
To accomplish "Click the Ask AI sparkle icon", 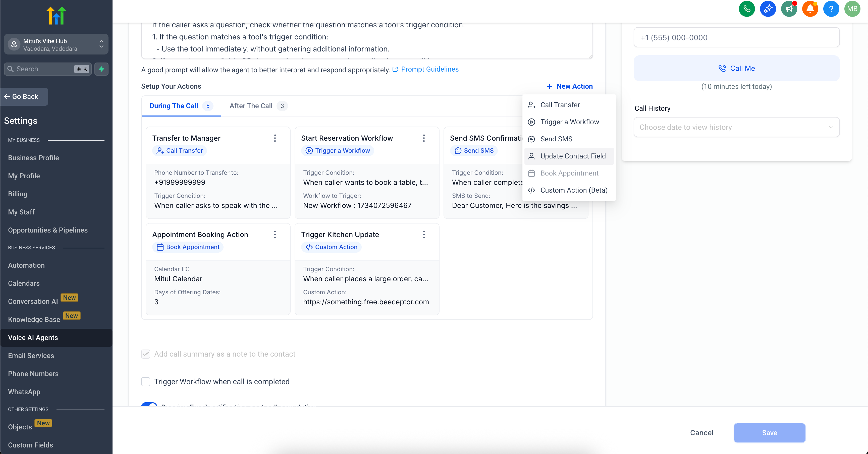I will (x=768, y=9).
